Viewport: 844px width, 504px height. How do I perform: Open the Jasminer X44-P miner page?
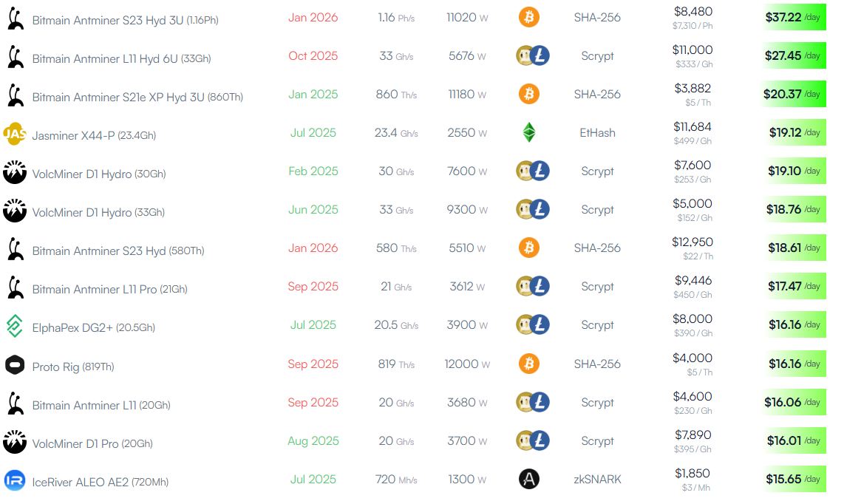[94, 136]
